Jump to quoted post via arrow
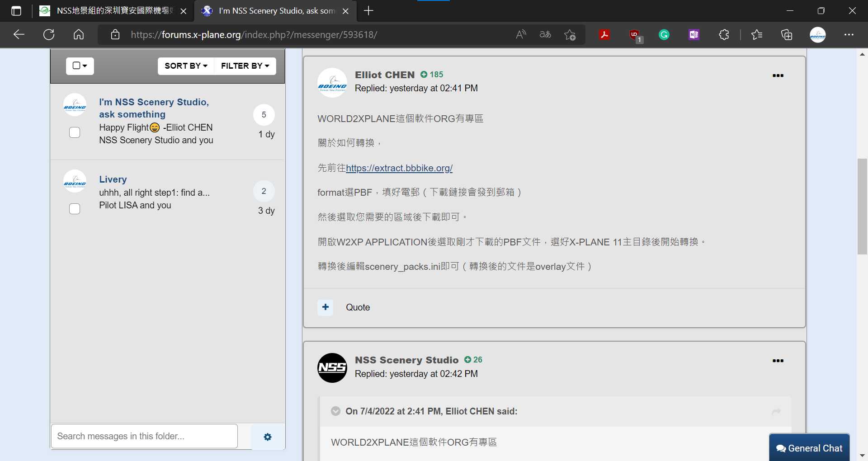 tap(776, 412)
